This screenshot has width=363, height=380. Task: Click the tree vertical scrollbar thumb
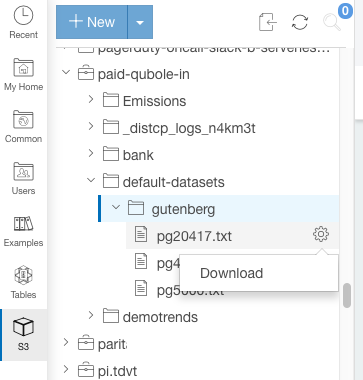point(347,295)
